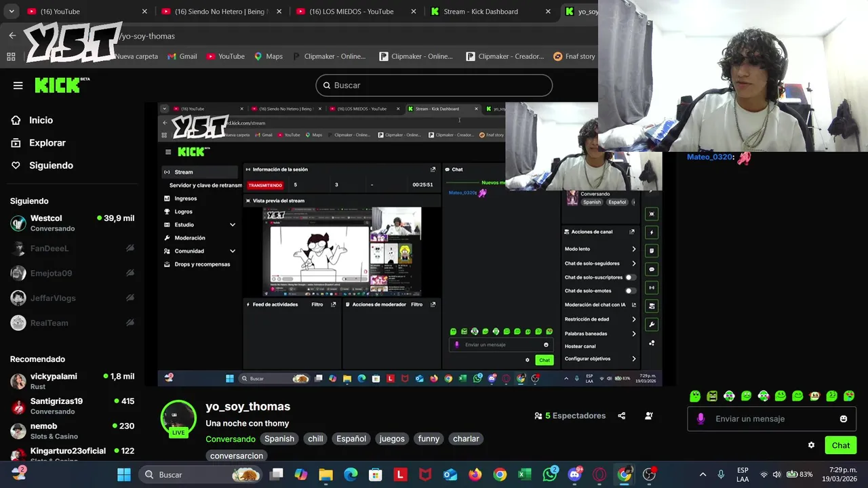Click the follow channel person icon
This screenshot has height=488, width=868.
click(649, 415)
